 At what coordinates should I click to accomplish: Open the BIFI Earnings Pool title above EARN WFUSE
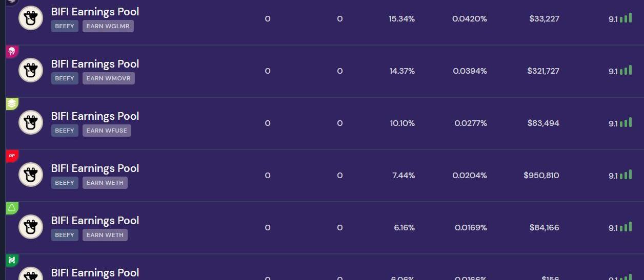[x=95, y=116]
